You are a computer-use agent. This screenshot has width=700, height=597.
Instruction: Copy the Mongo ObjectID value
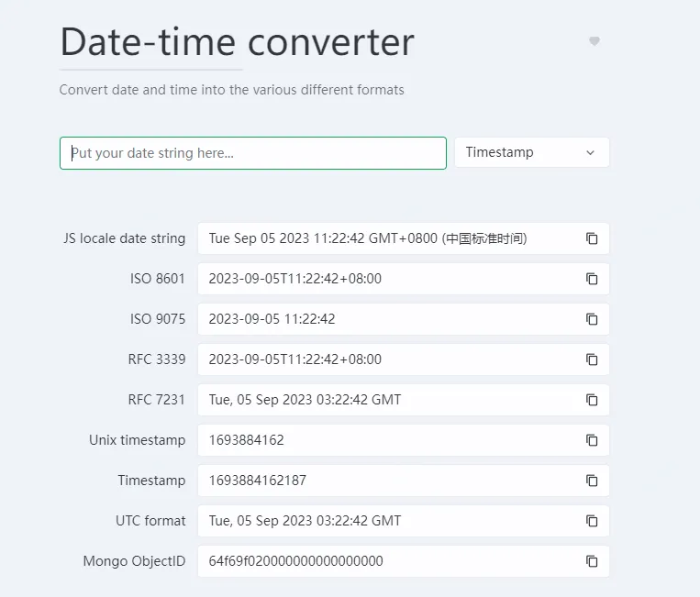click(592, 561)
